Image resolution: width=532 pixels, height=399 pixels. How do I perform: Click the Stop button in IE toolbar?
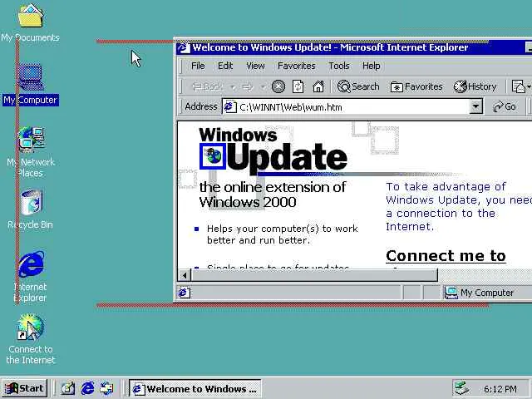pos(278,86)
